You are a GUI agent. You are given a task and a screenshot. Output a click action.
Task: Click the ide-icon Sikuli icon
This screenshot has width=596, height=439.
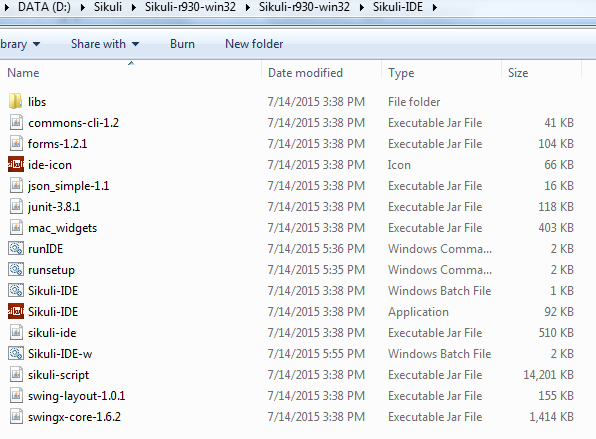tap(16, 164)
